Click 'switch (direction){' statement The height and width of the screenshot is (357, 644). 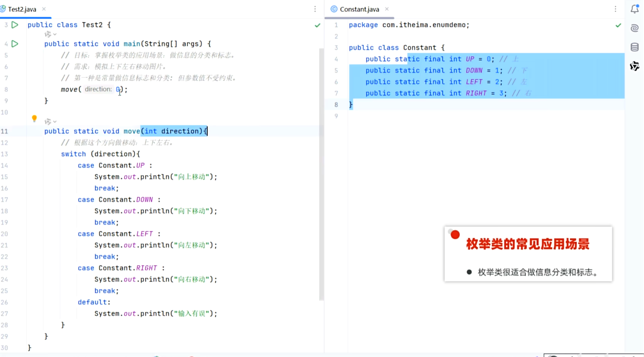[x=101, y=154]
